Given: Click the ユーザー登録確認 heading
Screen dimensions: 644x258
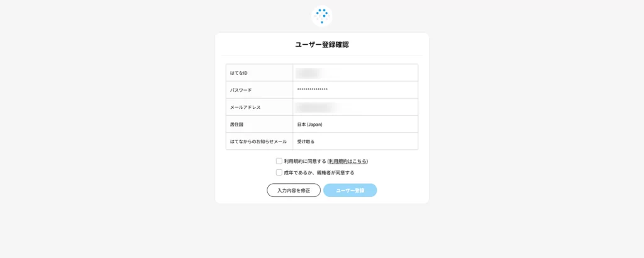Looking at the screenshot, I should (x=322, y=45).
